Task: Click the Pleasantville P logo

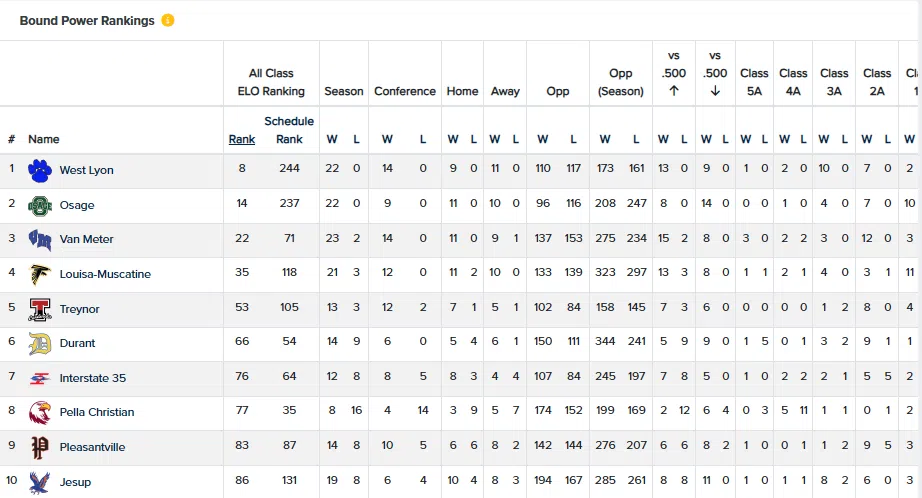Action: 40,447
